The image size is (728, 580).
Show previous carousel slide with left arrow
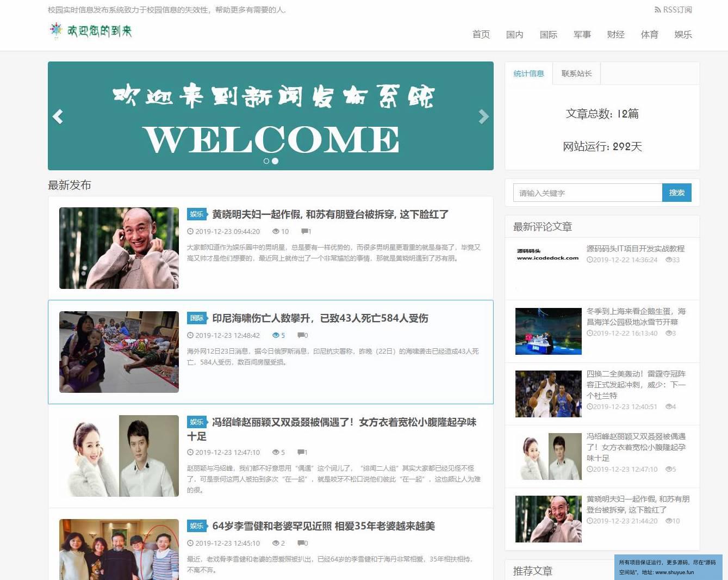(58, 116)
